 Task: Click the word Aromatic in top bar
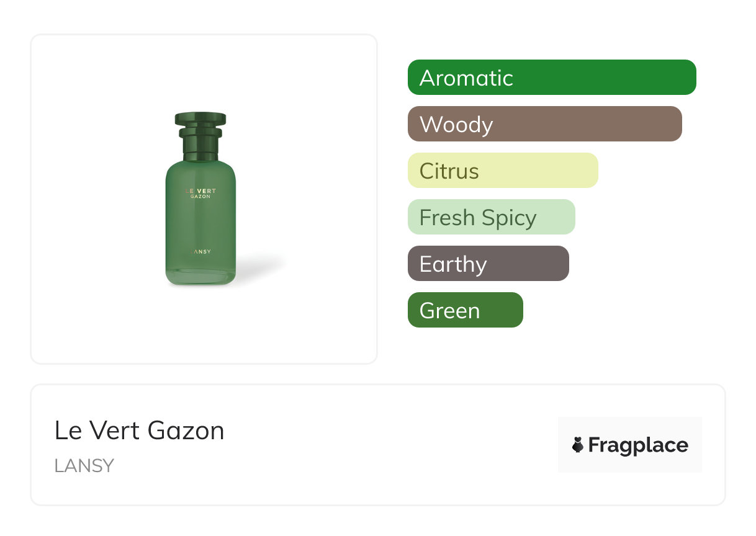click(x=466, y=78)
